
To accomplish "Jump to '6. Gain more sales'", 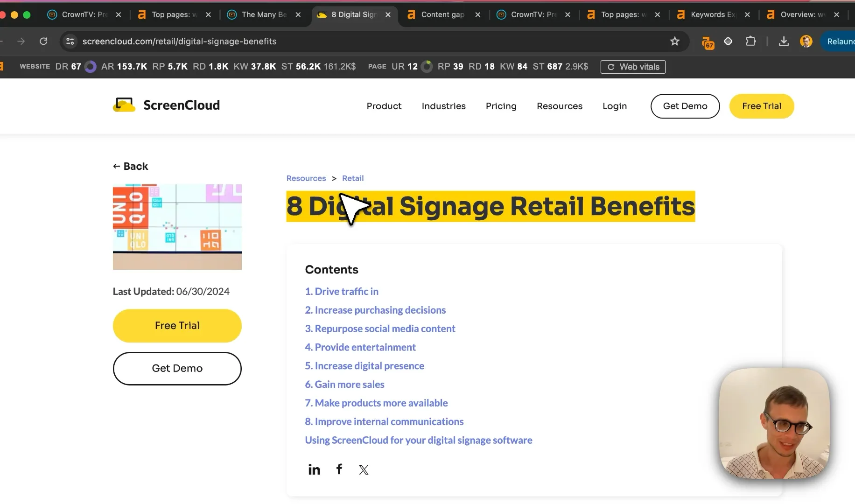I will (344, 384).
